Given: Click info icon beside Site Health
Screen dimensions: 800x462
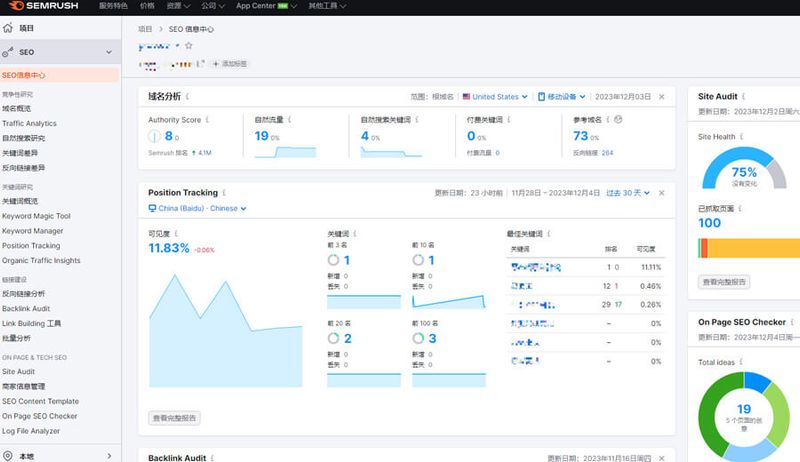Looking at the screenshot, I should (x=741, y=137).
